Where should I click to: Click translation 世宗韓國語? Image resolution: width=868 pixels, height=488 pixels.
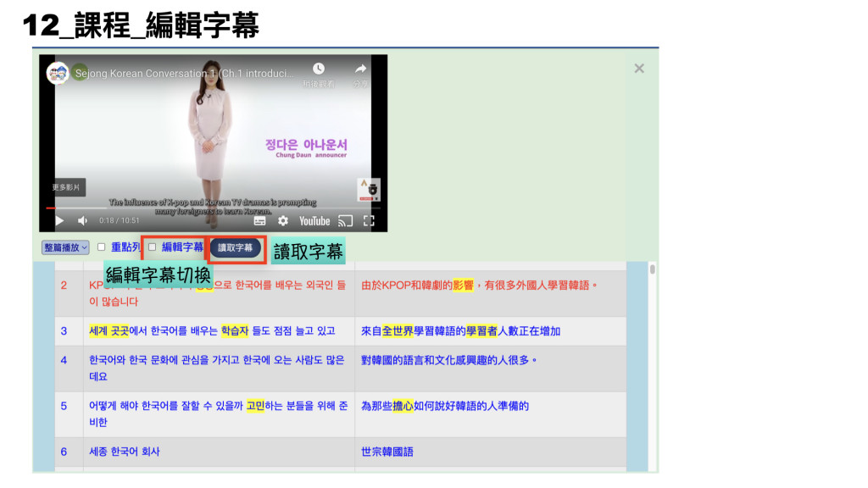(387, 452)
